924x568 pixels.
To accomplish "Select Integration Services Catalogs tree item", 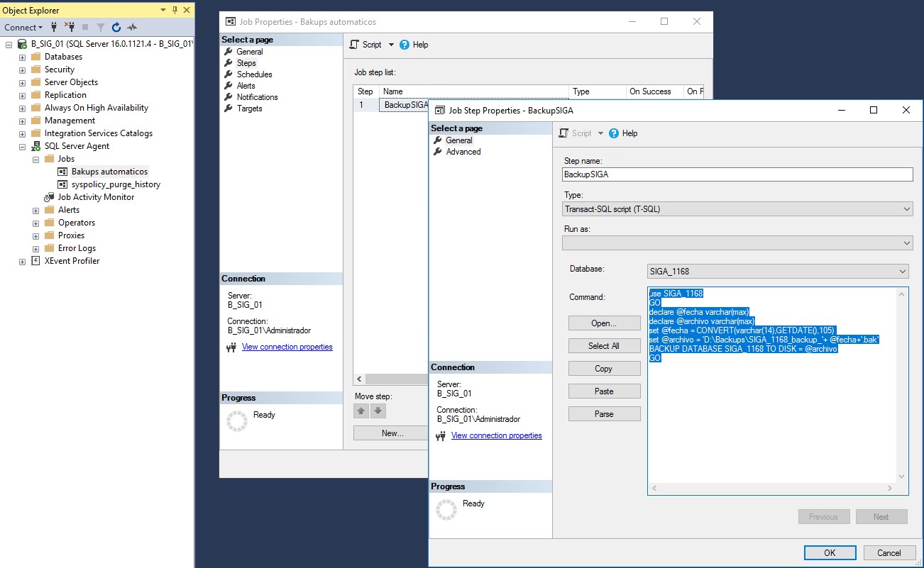I will (x=99, y=133).
